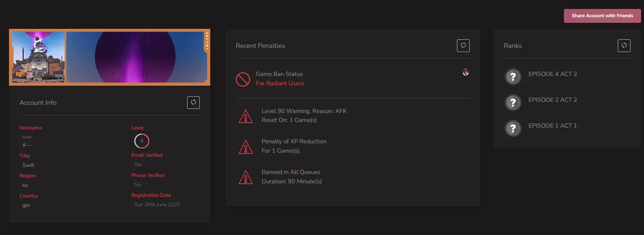Click the Level 90 Warning penalty text
The width and height of the screenshot is (644, 235).
(304, 111)
